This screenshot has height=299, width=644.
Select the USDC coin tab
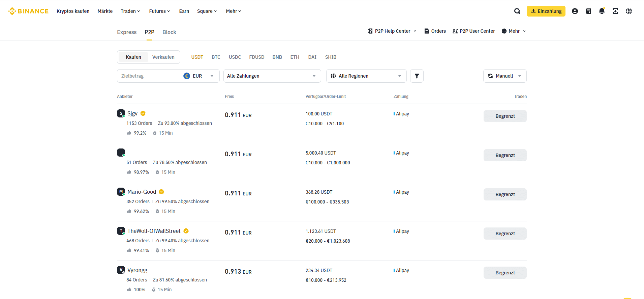pos(235,57)
